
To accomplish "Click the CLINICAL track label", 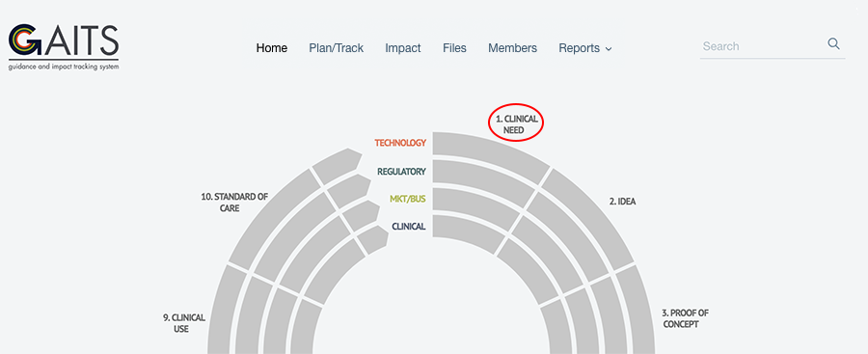I will point(409,227).
